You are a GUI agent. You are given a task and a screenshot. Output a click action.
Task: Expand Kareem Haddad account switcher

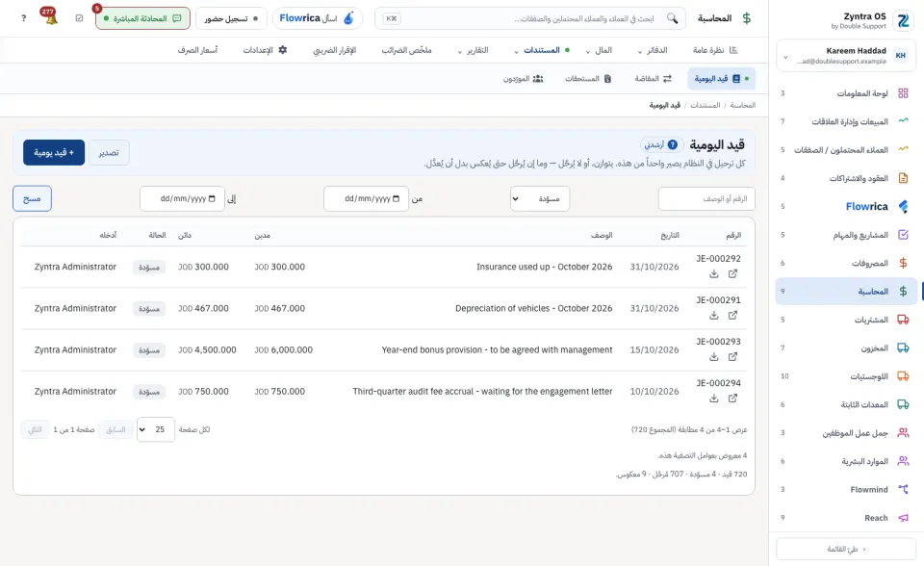pyautogui.click(x=846, y=56)
